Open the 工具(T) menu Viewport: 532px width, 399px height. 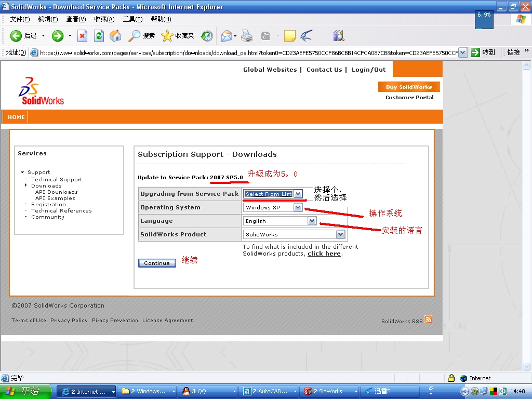click(132, 19)
